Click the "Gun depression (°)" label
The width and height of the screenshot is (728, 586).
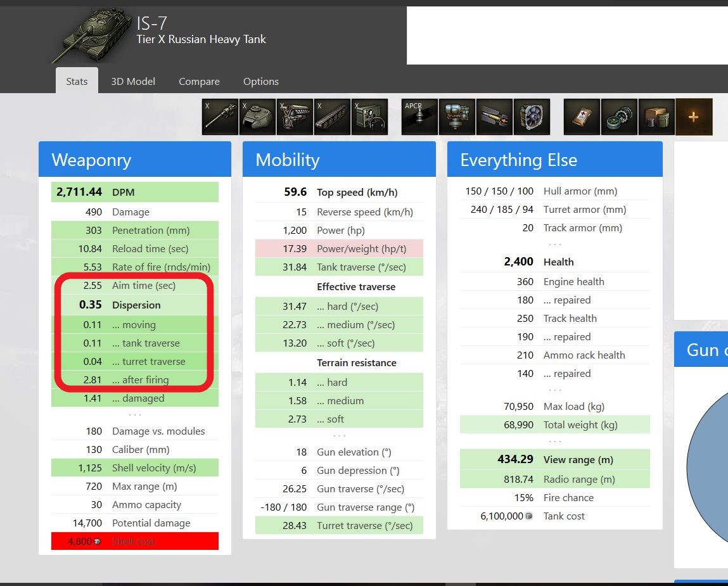click(358, 470)
